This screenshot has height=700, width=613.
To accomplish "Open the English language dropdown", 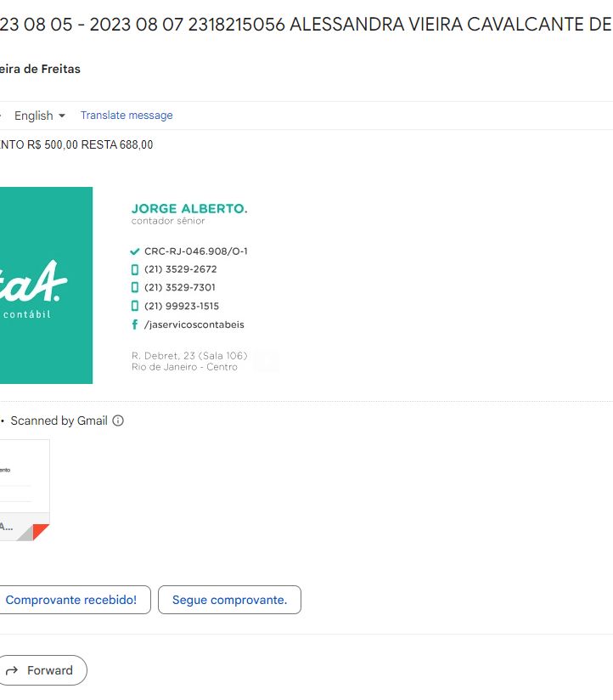I will coord(40,116).
